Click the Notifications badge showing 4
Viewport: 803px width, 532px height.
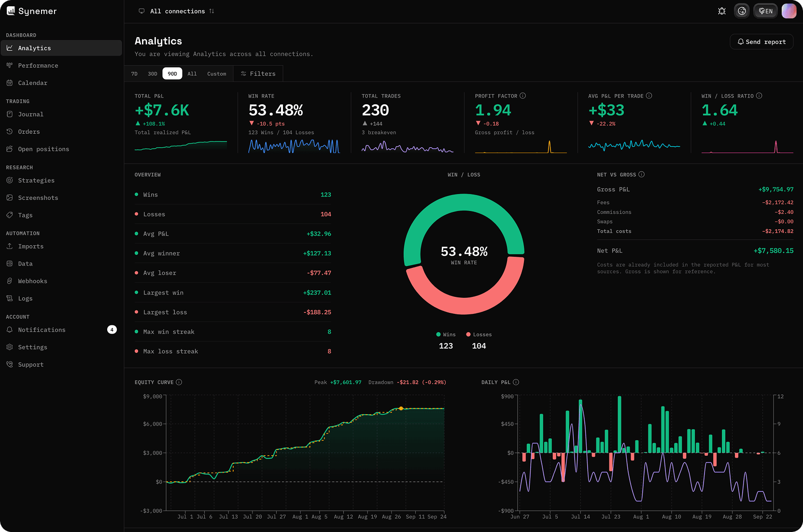tap(112, 330)
